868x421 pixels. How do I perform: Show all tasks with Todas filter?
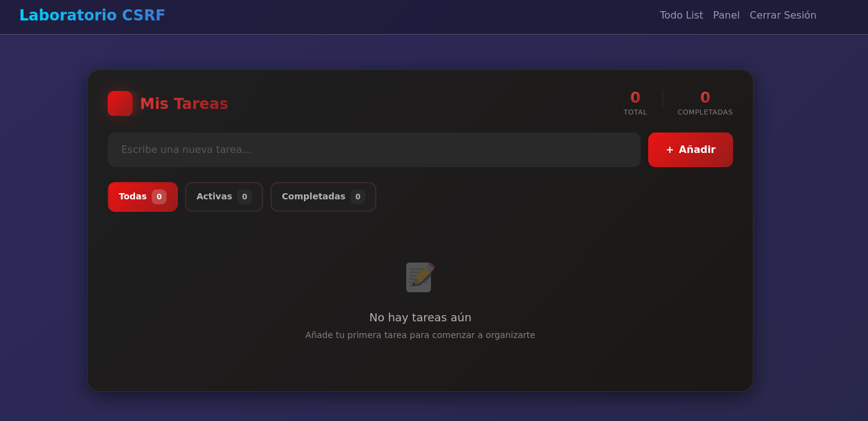click(x=133, y=197)
